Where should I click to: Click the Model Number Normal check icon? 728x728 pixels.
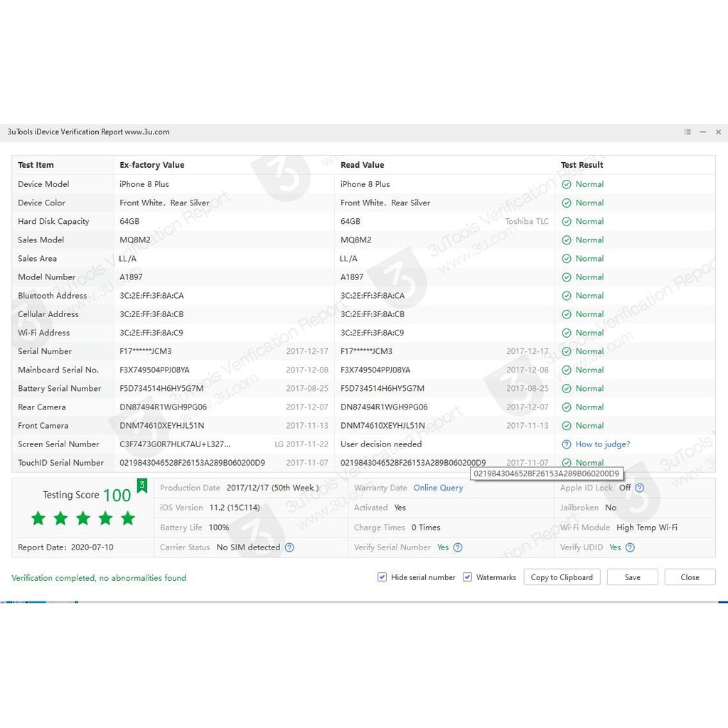[x=567, y=277]
